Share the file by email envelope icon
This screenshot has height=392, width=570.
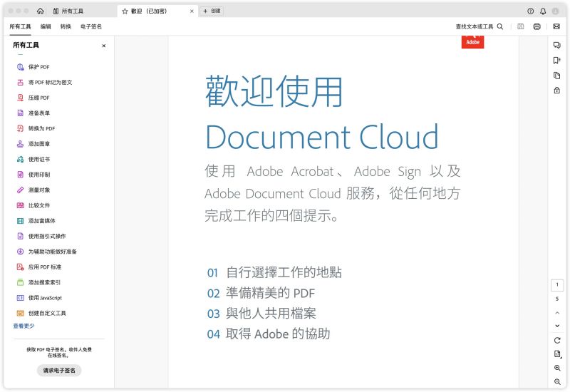pos(556,26)
